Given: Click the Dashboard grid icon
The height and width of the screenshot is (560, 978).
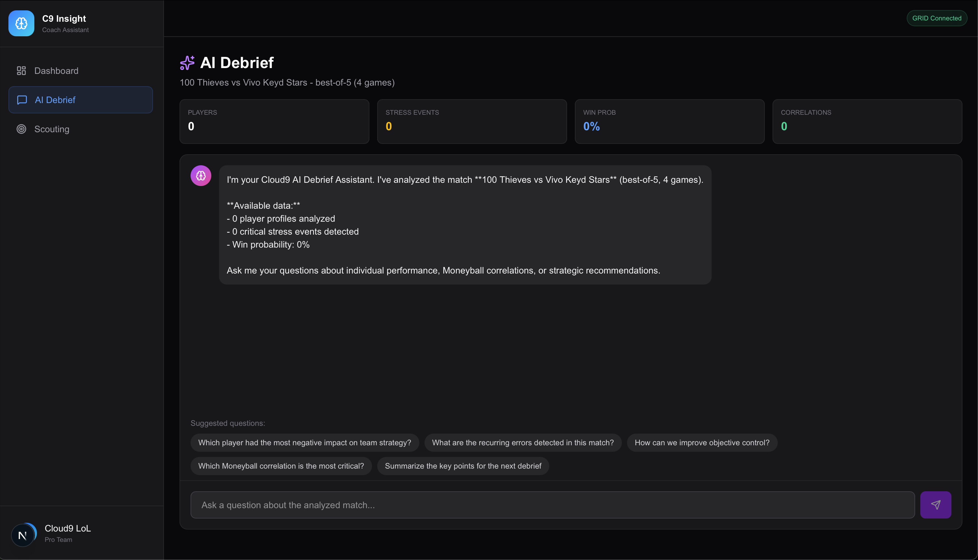Looking at the screenshot, I should pos(21,71).
